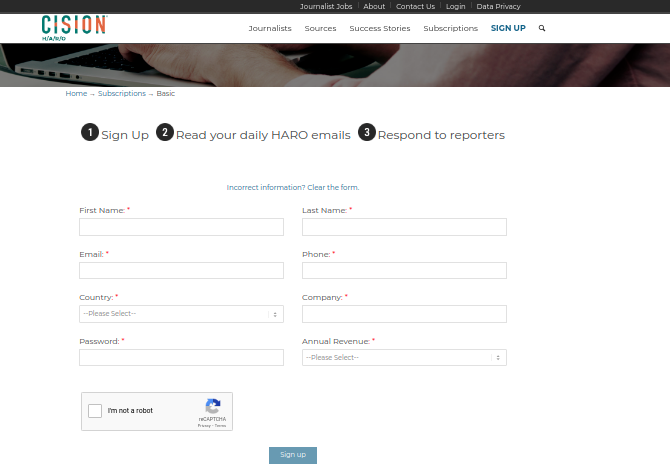Screen dimensions: 670x475
Task: Click the reCAPTCHA logo icon
Action: pyautogui.click(x=213, y=406)
